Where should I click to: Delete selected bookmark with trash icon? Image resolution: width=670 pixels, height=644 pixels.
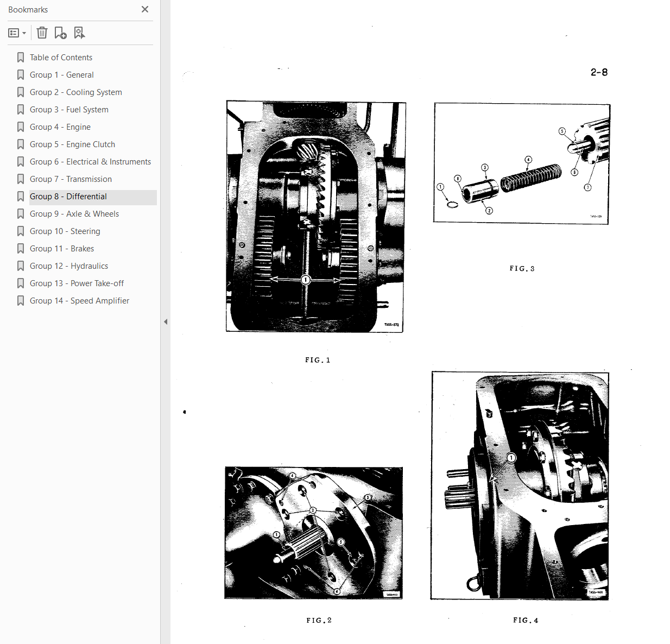(42, 33)
